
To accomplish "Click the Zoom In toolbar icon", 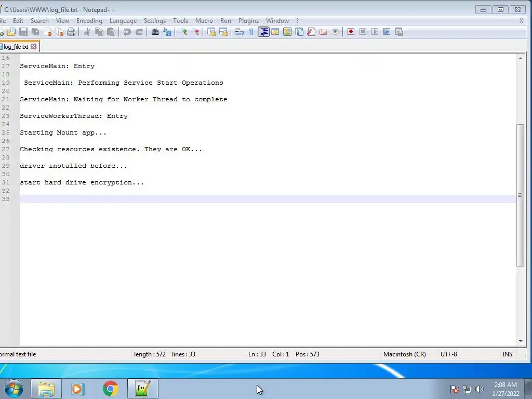I will [x=183, y=32].
